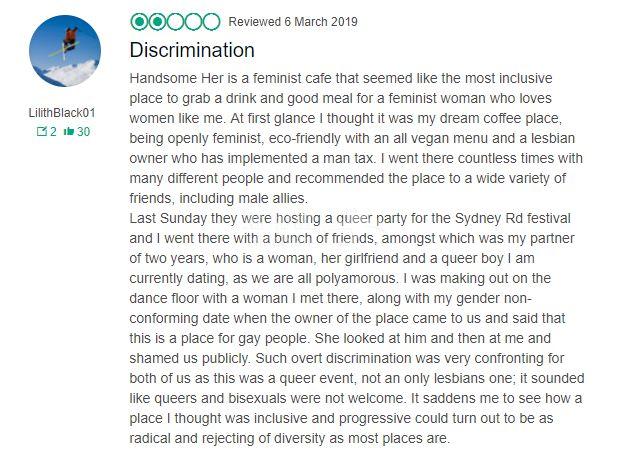
Task: Click the contributions pencil icon
Action: tap(42, 131)
